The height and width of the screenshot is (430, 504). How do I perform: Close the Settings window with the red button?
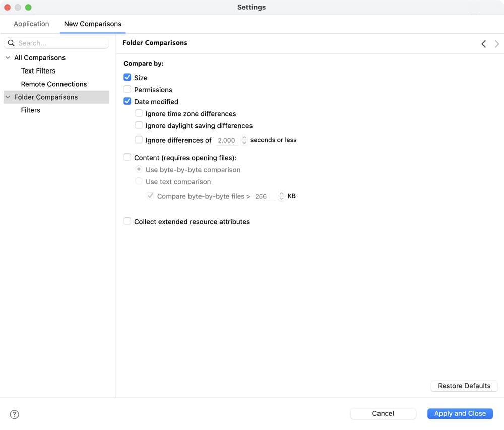pos(8,8)
